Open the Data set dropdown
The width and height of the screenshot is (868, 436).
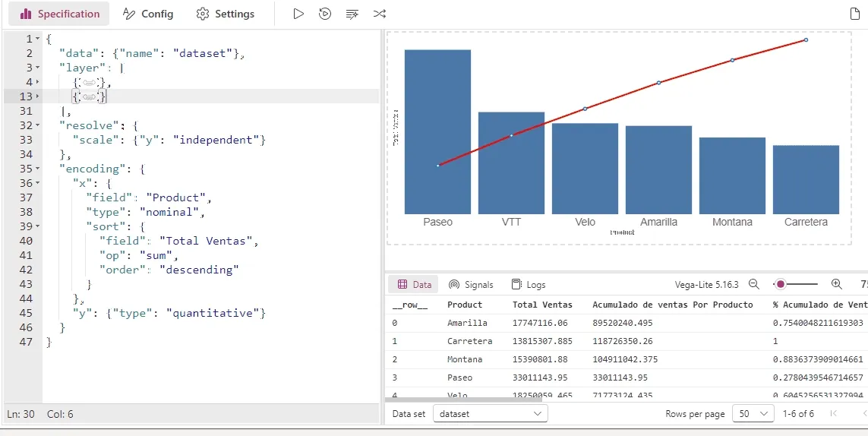click(490, 414)
